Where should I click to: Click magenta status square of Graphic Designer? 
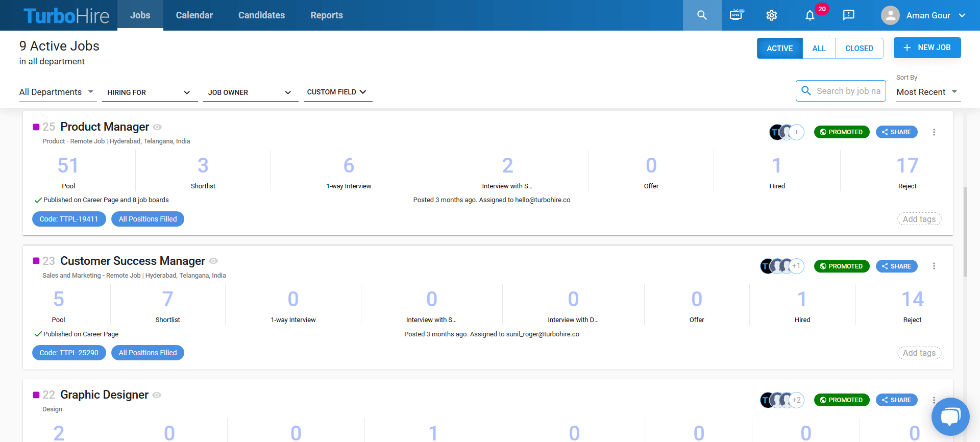pyautogui.click(x=36, y=395)
